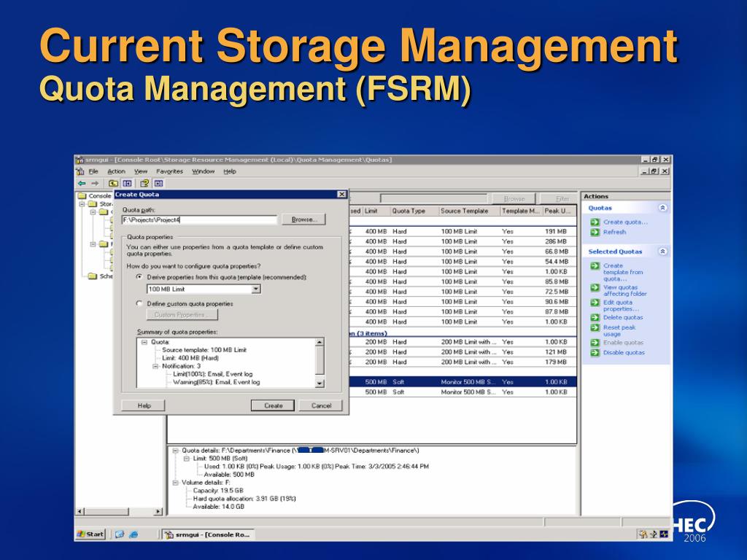Image resolution: width=747 pixels, height=560 pixels.
Task: Click the Create button in the dialog
Action: click(x=273, y=405)
